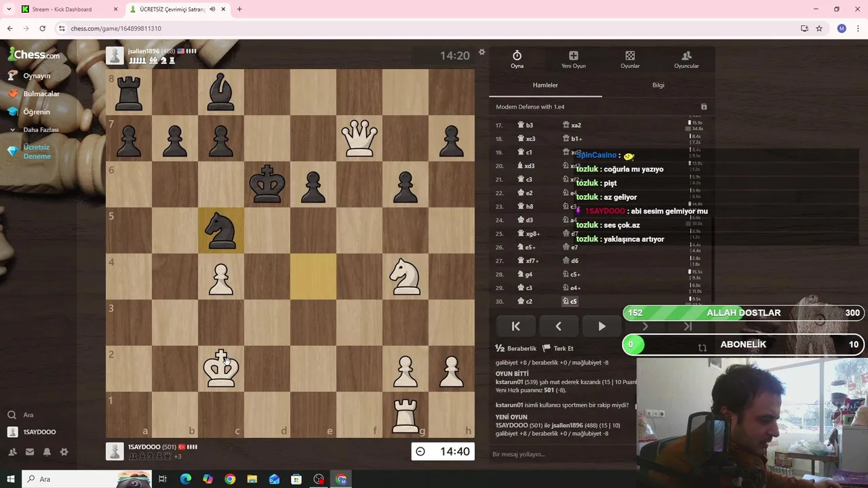Click the opening book icon beside Modern Defense
The width and height of the screenshot is (868, 488).
[x=704, y=107]
